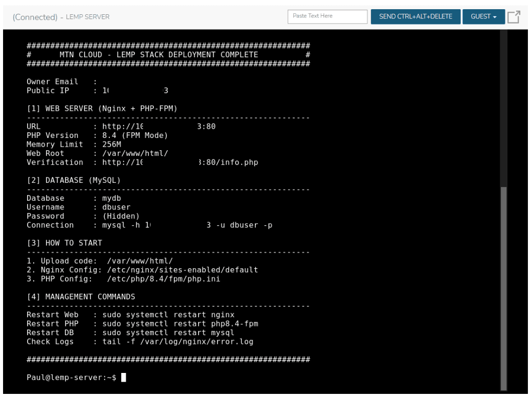This screenshot has width=532, height=399.
Task: Click the '[4] MANAGEMENT COMMANDS' heading
Action: pyautogui.click(x=81, y=296)
